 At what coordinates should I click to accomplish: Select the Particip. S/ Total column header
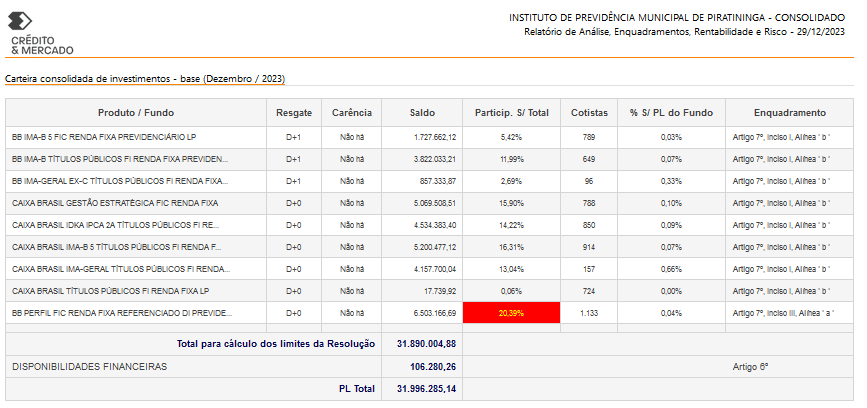[511, 113]
